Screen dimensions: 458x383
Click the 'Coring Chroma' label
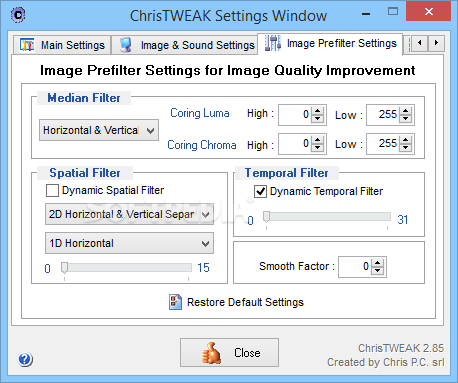(x=202, y=145)
